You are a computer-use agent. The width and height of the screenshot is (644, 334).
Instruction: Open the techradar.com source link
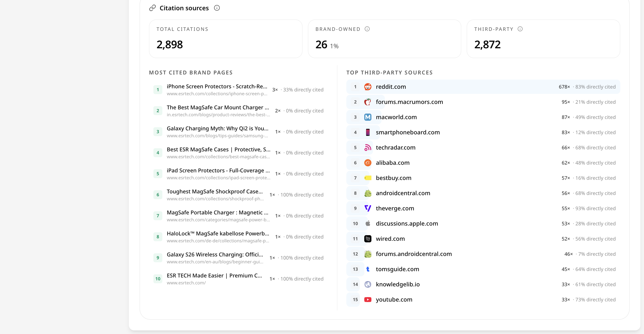[x=396, y=148]
